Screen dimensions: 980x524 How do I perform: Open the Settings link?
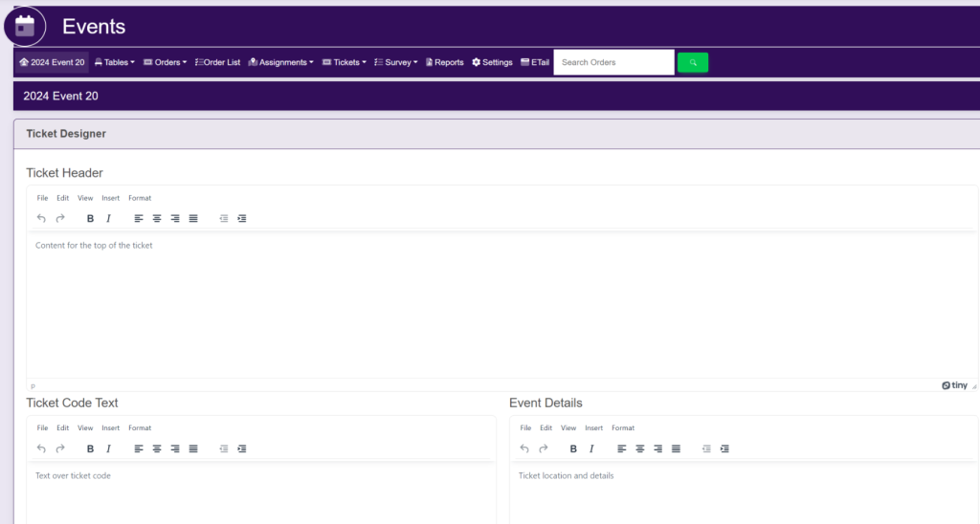click(x=492, y=62)
